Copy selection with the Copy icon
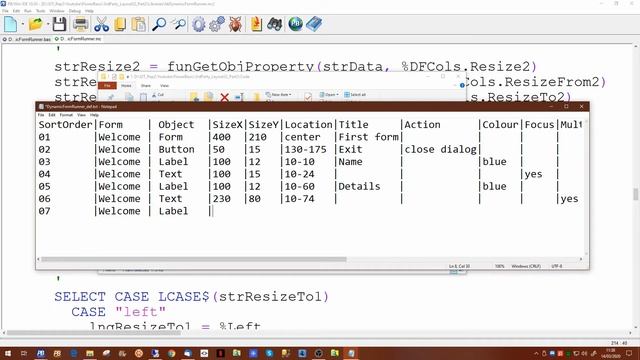 [x=120, y=24]
